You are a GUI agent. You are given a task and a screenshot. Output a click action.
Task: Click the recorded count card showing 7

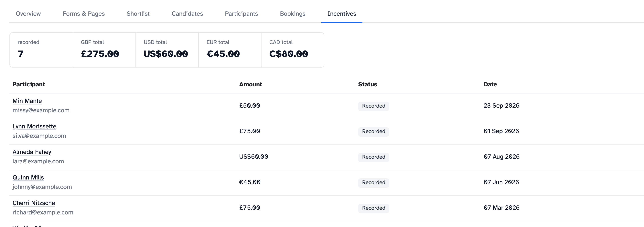coord(41,50)
